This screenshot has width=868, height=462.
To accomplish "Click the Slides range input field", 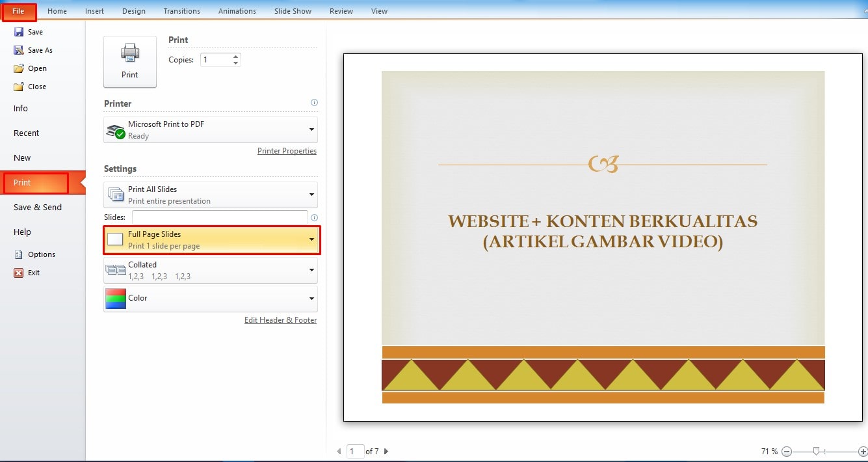I will coord(220,217).
